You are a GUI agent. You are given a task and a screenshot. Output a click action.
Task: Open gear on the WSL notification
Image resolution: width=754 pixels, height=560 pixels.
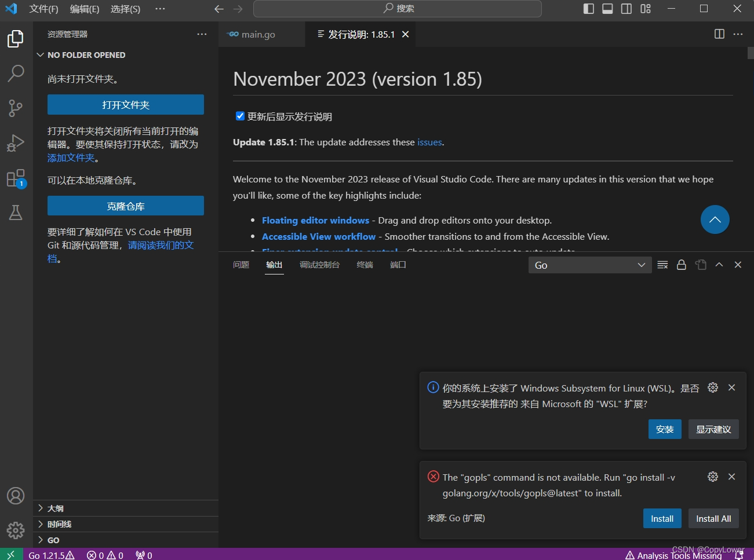click(713, 387)
